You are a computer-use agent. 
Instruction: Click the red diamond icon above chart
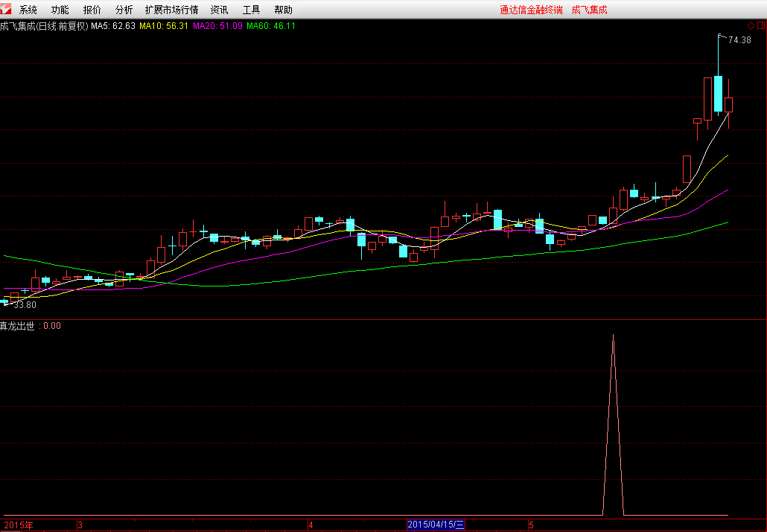(751, 26)
